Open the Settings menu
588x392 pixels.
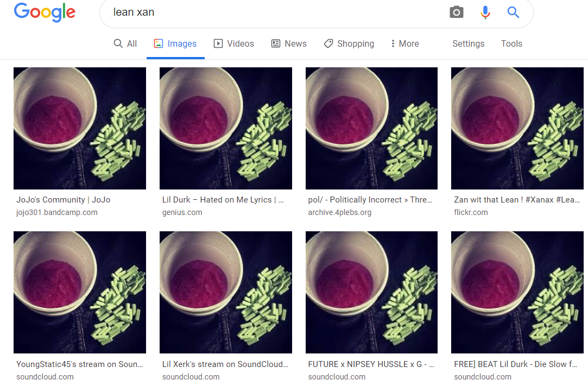[x=468, y=44]
